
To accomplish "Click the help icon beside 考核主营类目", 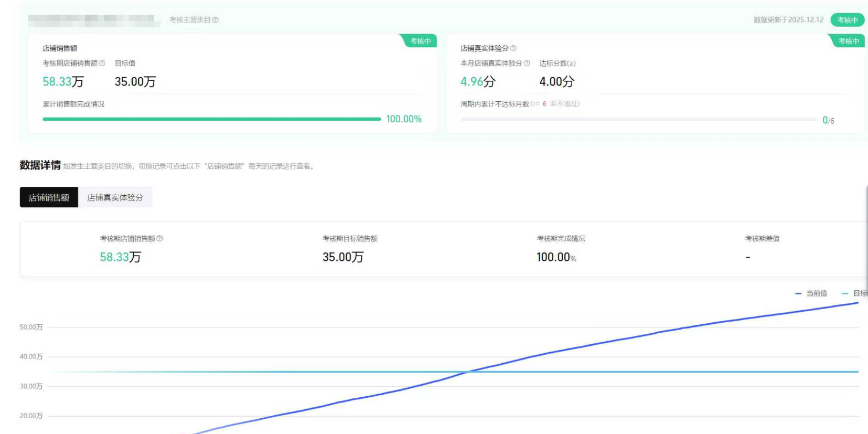I will click(216, 20).
